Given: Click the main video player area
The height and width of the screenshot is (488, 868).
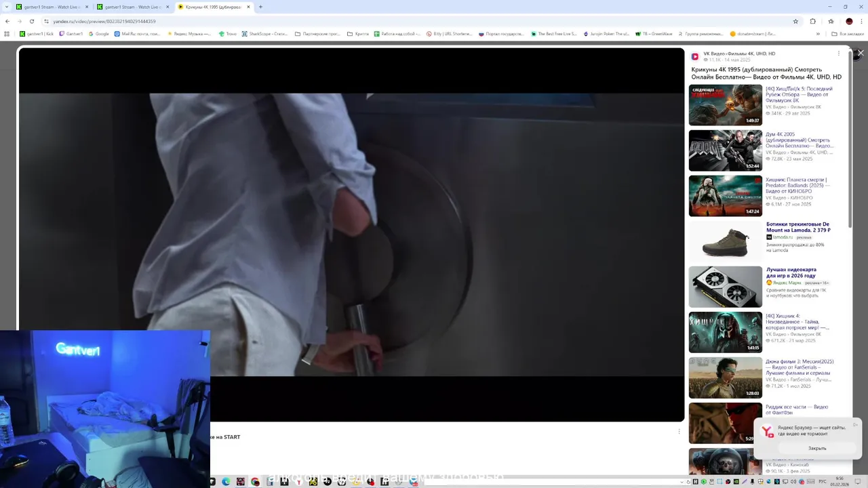Looking at the screenshot, I should (x=351, y=235).
